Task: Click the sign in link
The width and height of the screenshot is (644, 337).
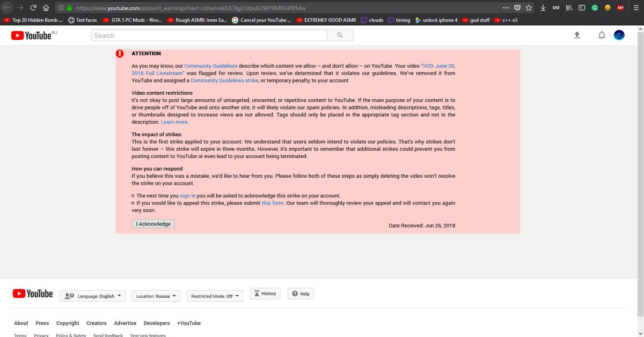Action: [x=188, y=196]
